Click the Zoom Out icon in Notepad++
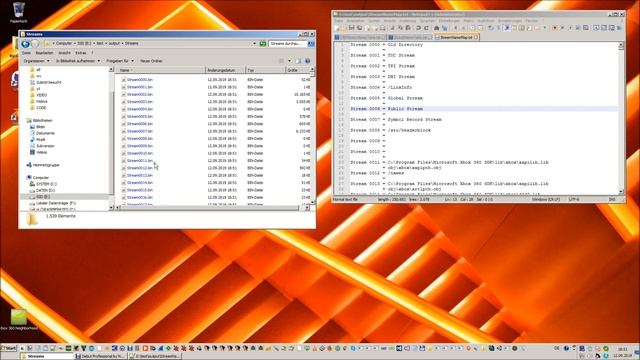 point(463,28)
